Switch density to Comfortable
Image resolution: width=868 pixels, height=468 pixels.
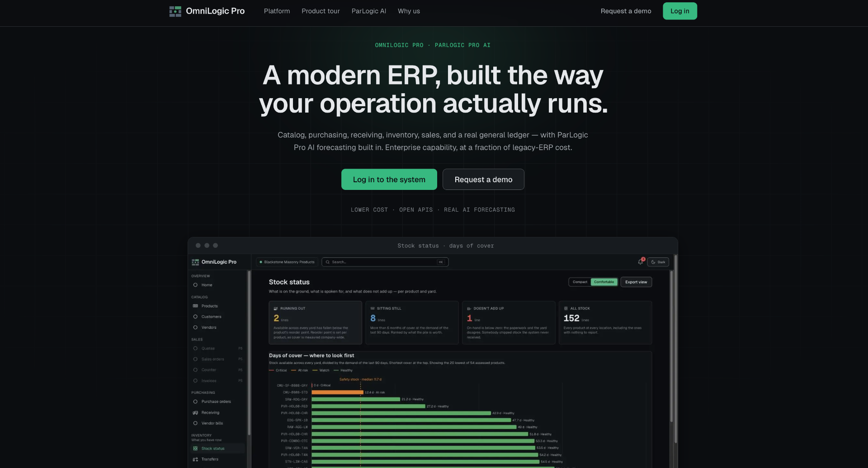point(604,282)
